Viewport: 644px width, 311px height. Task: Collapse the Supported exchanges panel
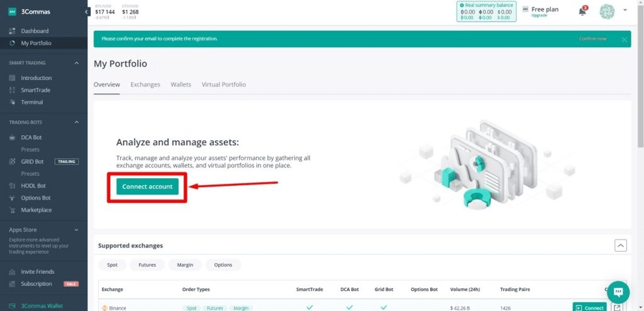click(x=621, y=246)
